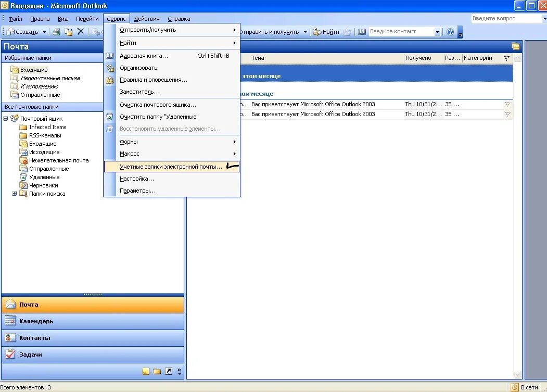Click Send and Receive toolbar button
This screenshot has height=392, width=547.
click(269, 32)
